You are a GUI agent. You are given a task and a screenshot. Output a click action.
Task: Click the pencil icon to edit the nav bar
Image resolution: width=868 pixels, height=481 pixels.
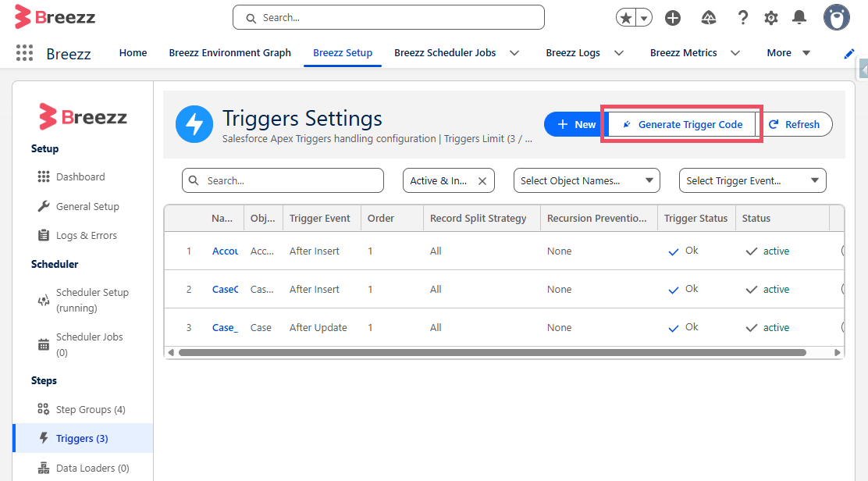849,53
